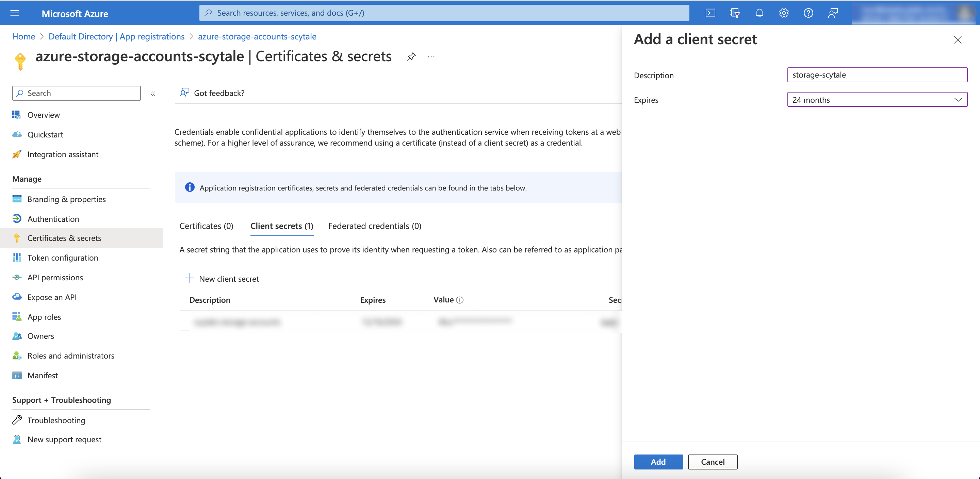Open the more options ellipsis beside title
This screenshot has height=479, width=980.
tap(431, 57)
